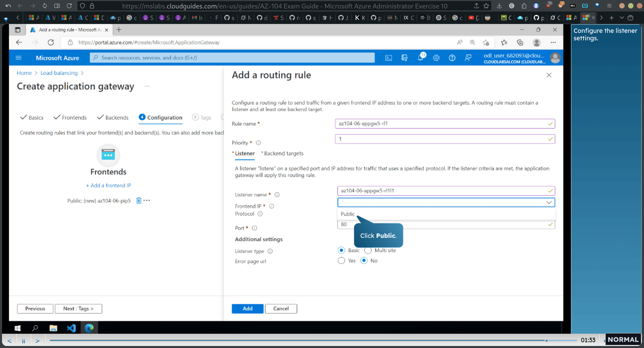
Task: Click NORMAL speed button
Action: 623,340
